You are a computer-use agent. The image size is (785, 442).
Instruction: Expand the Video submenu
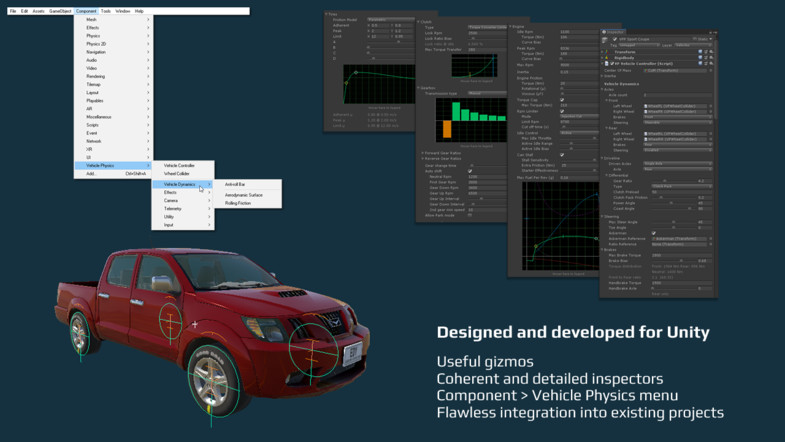pos(114,68)
